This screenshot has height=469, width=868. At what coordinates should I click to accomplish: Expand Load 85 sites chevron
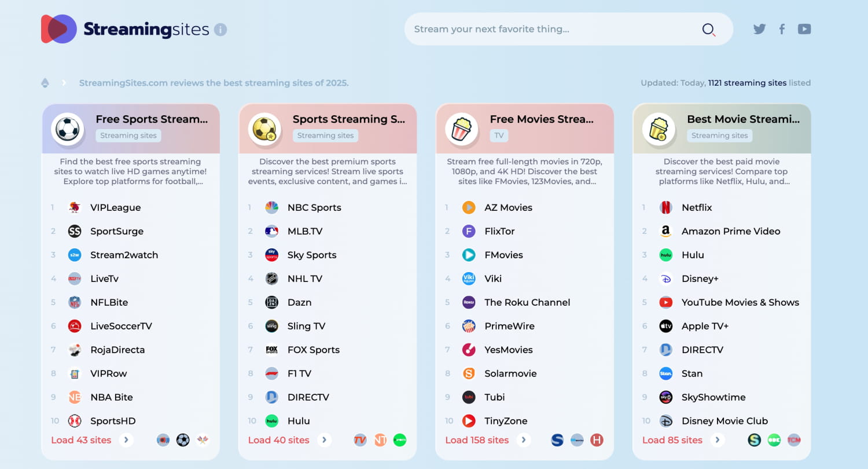(718, 440)
